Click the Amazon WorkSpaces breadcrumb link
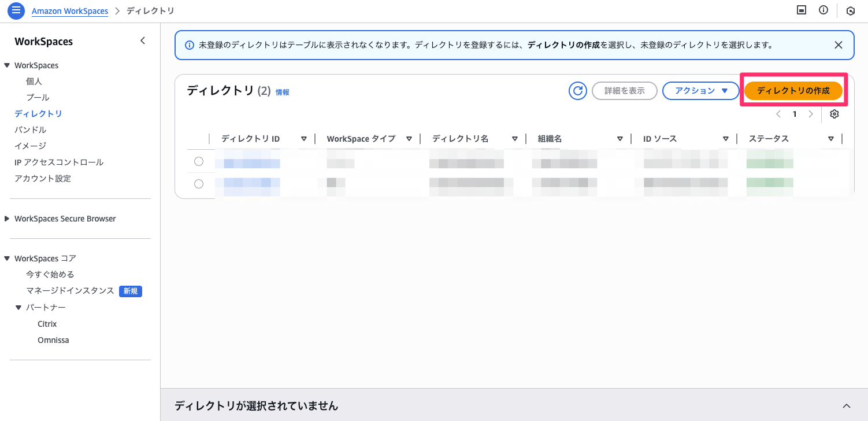 (x=69, y=10)
